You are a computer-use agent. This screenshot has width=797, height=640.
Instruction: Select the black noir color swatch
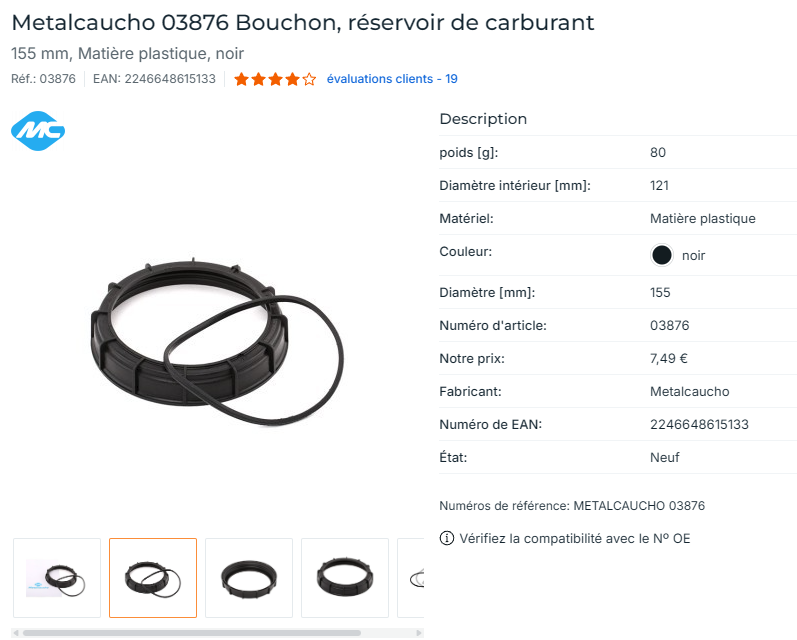click(661, 255)
